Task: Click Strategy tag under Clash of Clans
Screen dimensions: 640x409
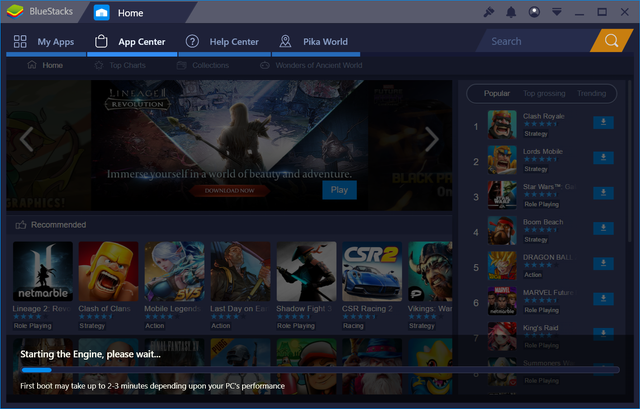Action: tap(92, 326)
